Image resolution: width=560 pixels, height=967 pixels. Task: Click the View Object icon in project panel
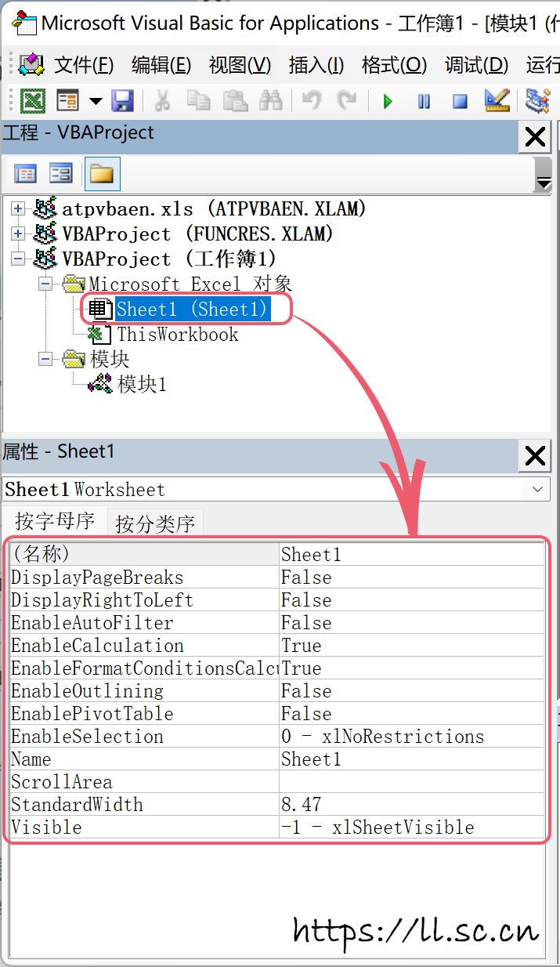61,173
